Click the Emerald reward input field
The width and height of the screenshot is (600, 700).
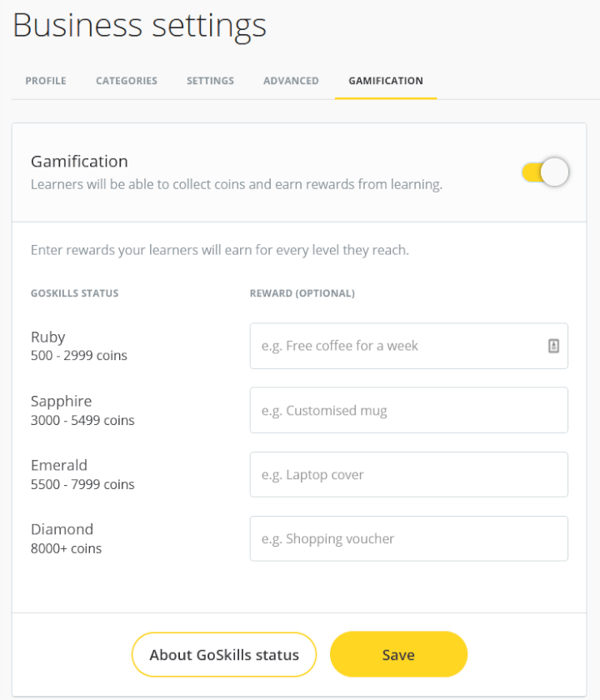(408, 474)
